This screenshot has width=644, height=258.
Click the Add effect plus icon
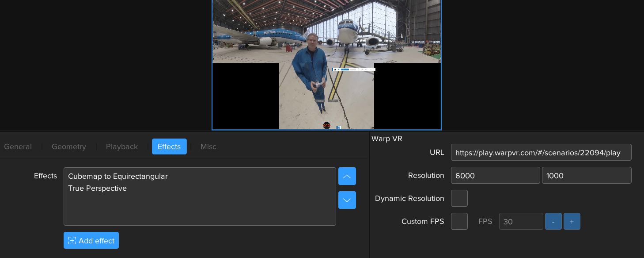point(72,240)
